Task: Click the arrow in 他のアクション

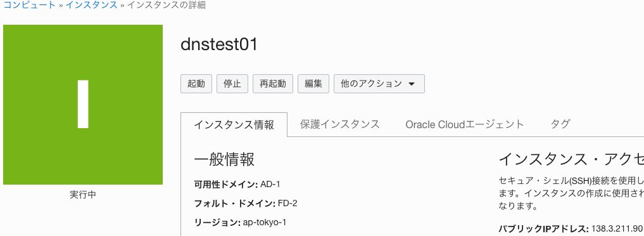Action: click(412, 84)
